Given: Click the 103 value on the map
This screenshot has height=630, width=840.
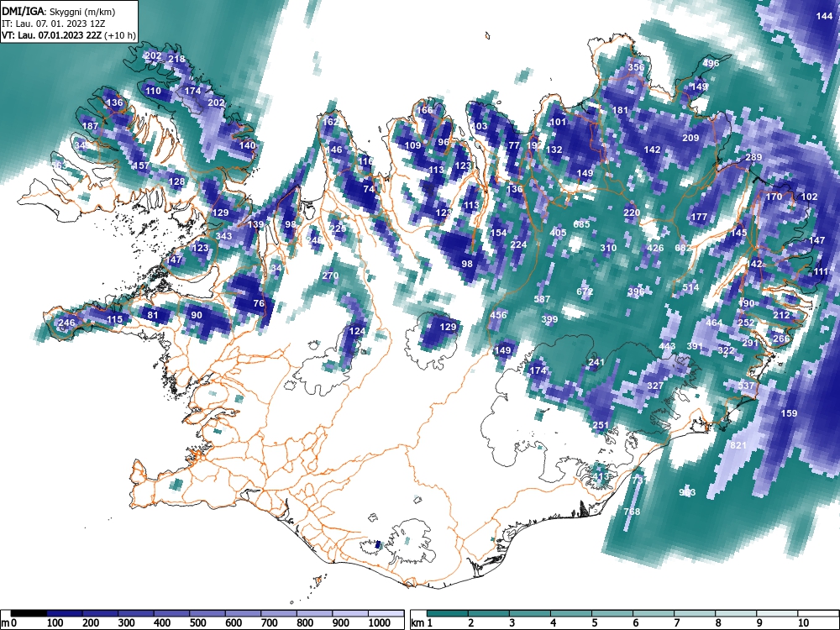Looking at the screenshot, I should [480, 127].
